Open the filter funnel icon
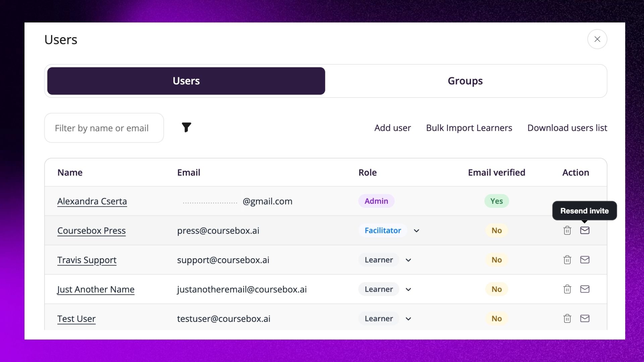The width and height of the screenshot is (644, 362). coord(186,127)
